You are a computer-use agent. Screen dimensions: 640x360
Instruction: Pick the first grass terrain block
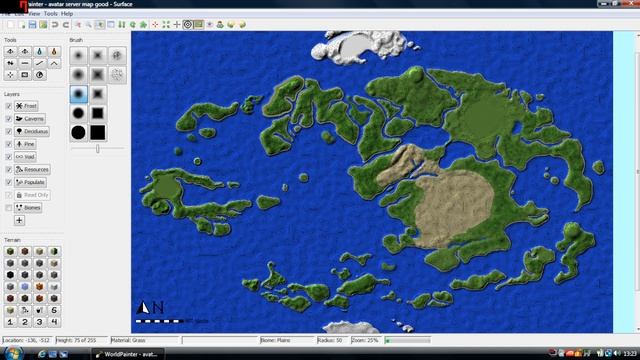click(x=10, y=251)
